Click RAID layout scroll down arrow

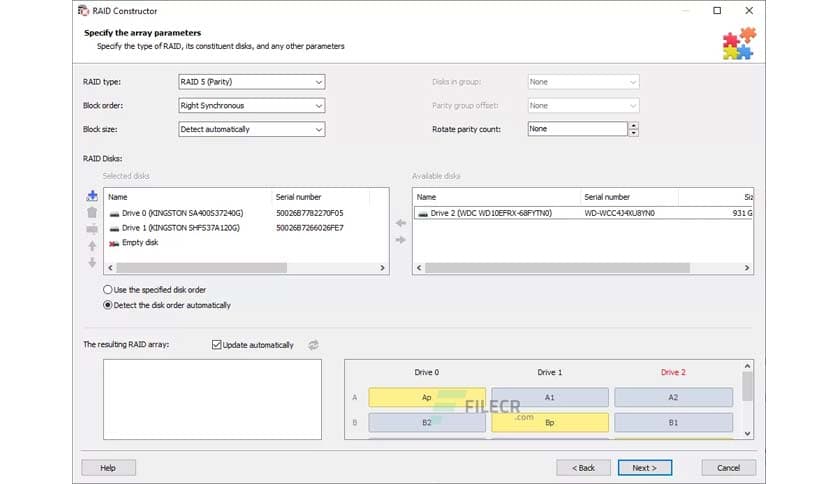[x=747, y=433]
